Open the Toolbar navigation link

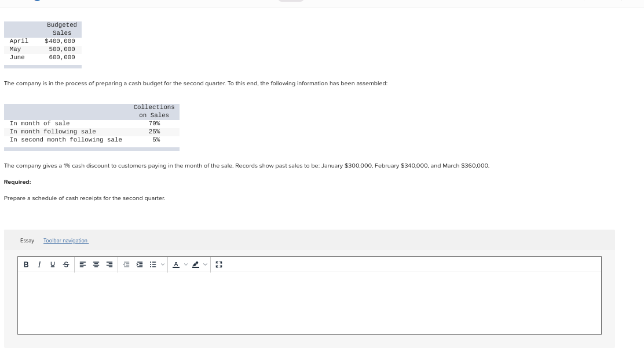coord(65,240)
